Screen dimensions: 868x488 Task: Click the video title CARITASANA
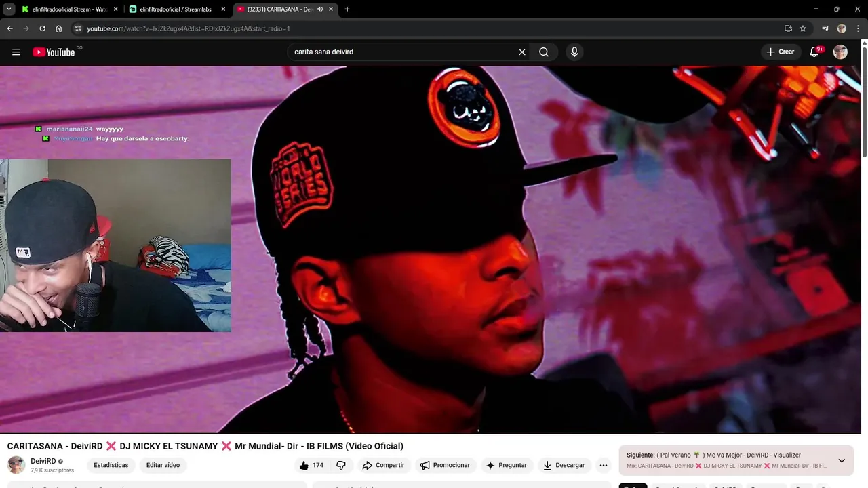[205, 446]
